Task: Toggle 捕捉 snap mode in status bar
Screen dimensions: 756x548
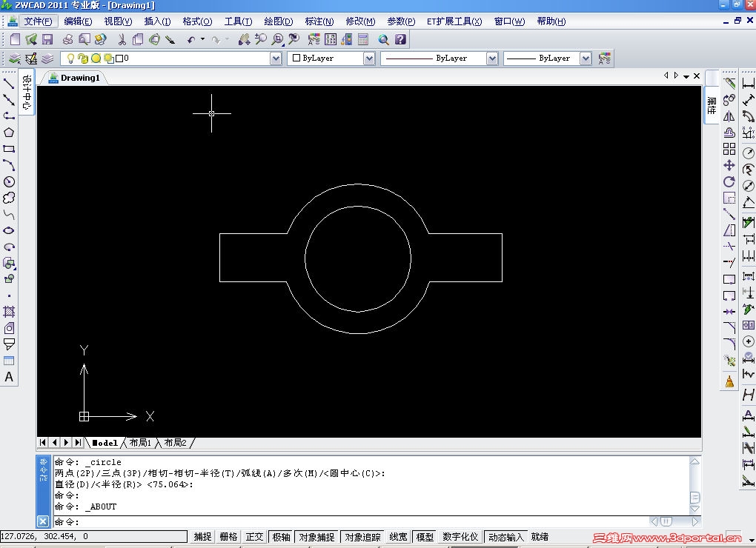Action: coord(202,536)
